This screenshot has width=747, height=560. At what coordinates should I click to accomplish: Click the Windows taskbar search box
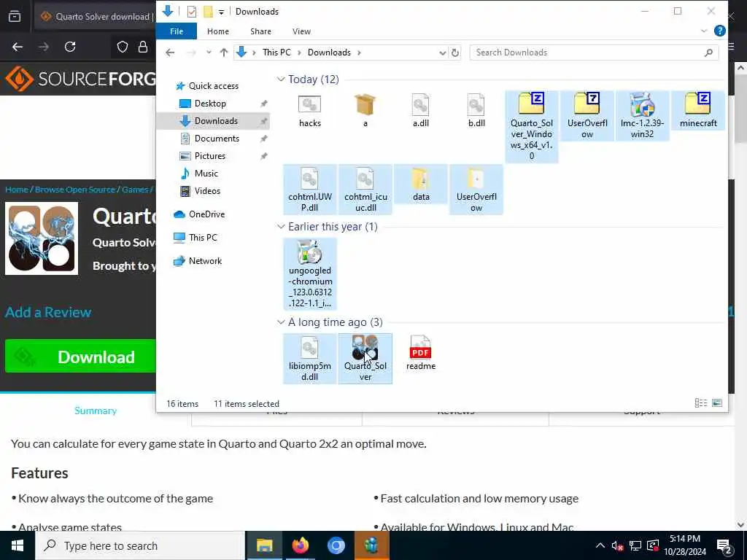tap(140, 545)
